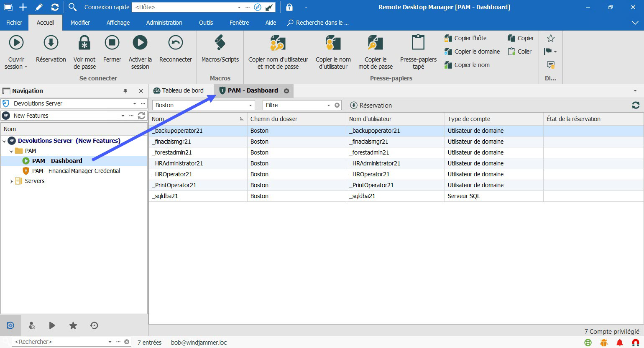
Task: Open the Boston folder dropdown
Action: (250, 106)
